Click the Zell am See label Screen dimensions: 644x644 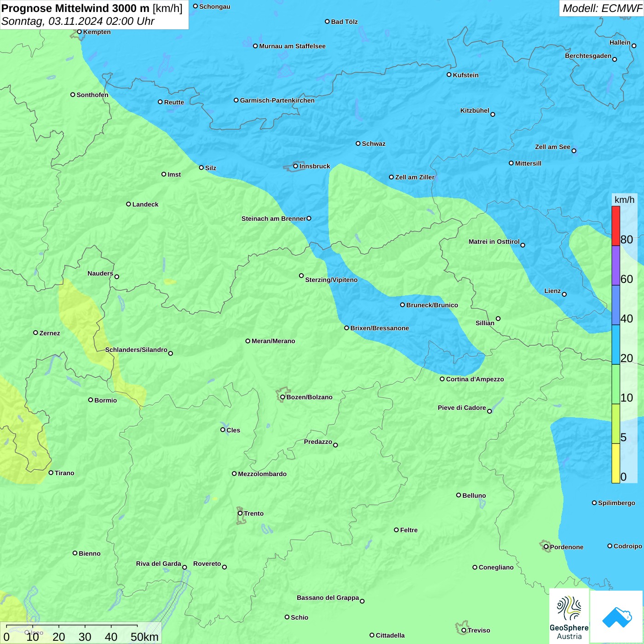(552, 147)
